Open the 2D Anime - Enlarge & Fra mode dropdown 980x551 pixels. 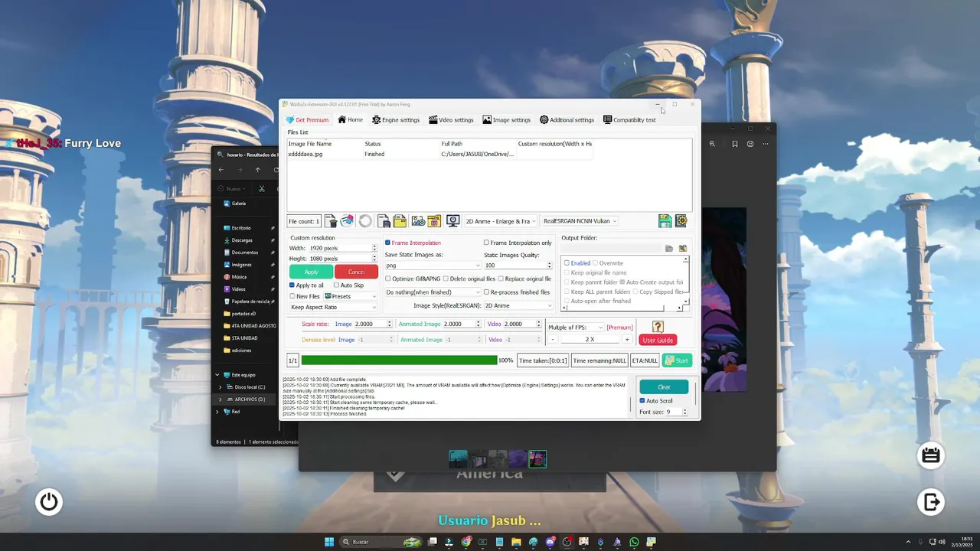coord(501,221)
